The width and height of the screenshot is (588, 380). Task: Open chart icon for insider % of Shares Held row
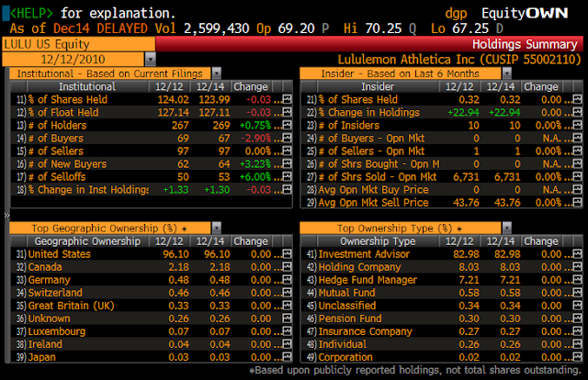(x=578, y=99)
